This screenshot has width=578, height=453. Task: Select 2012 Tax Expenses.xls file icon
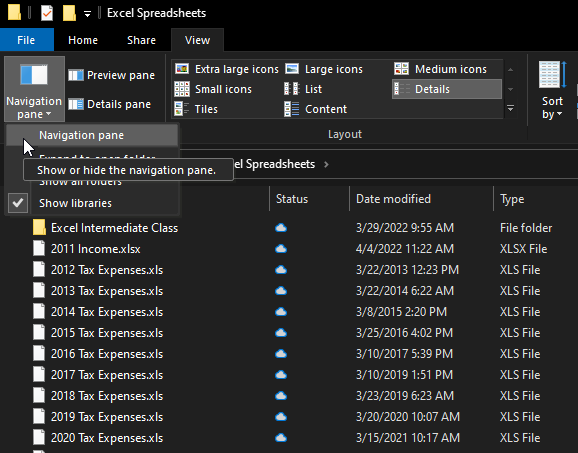(39, 270)
